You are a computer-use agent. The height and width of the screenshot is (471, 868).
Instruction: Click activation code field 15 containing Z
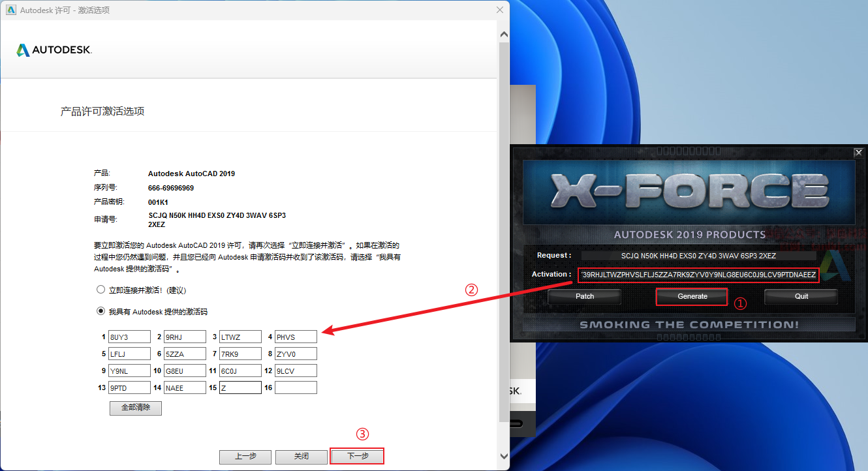240,388
